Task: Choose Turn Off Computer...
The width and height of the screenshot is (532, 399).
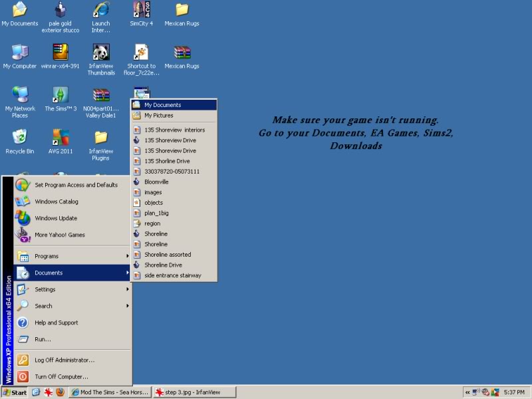Action: (x=72, y=376)
